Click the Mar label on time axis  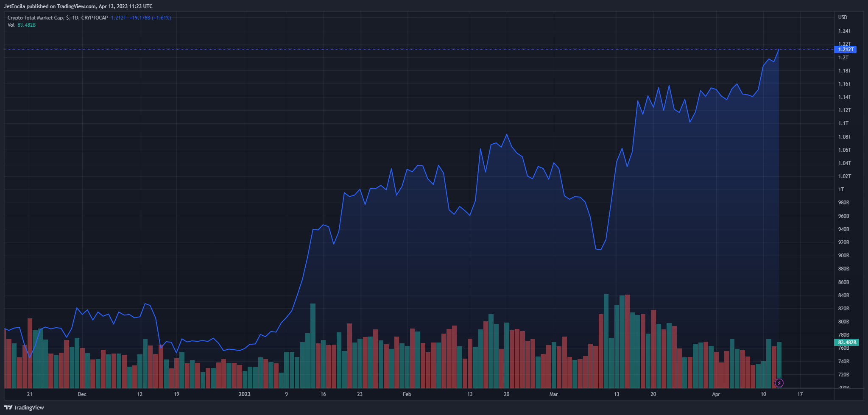pos(554,394)
